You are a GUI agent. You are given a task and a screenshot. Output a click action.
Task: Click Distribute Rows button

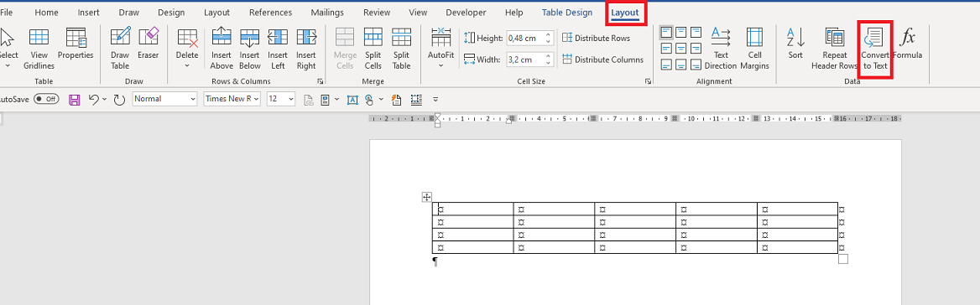pos(597,38)
